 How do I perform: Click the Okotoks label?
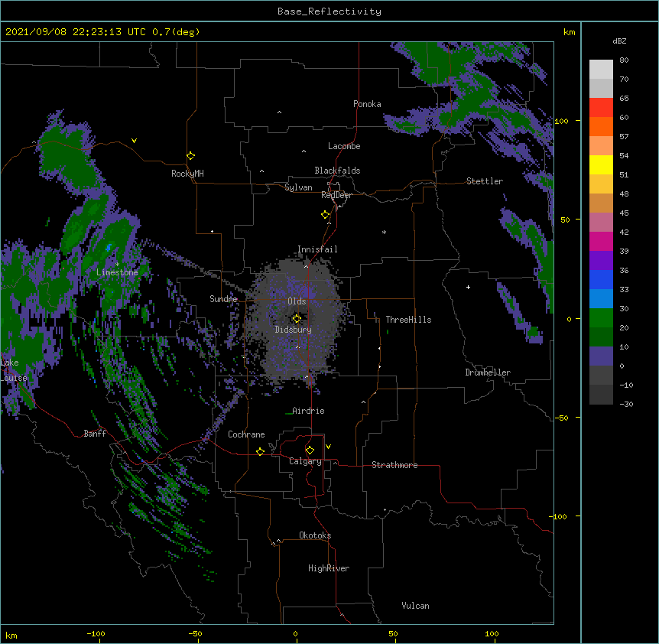(315, 535)
